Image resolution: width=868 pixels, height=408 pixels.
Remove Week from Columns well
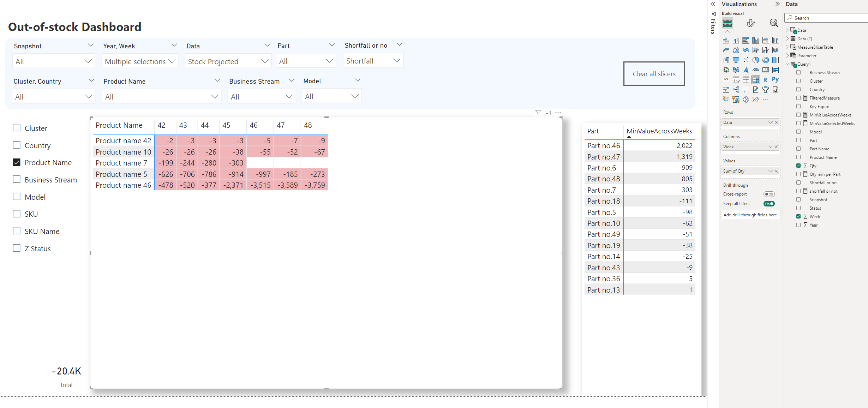click(x=776, y=147)
